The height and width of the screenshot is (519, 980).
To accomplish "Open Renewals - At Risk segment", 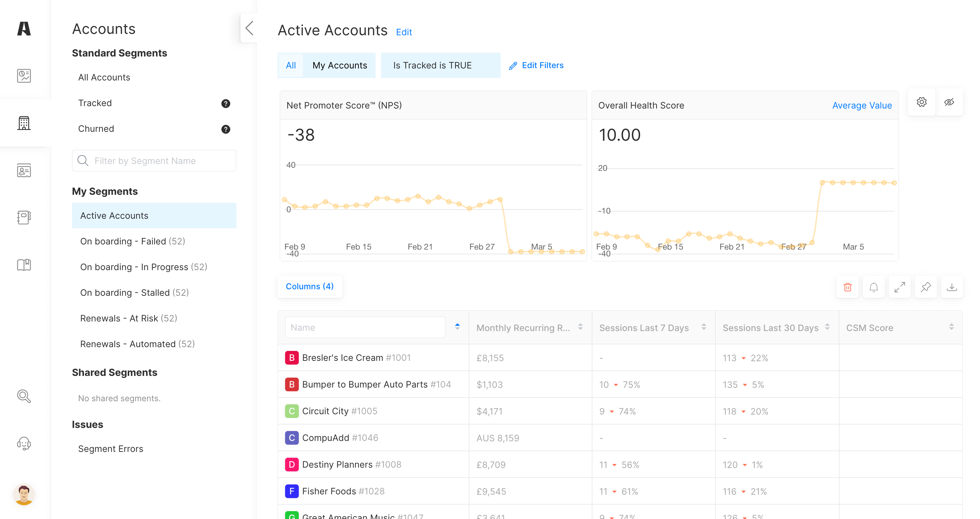I will (x=128, y=318).
